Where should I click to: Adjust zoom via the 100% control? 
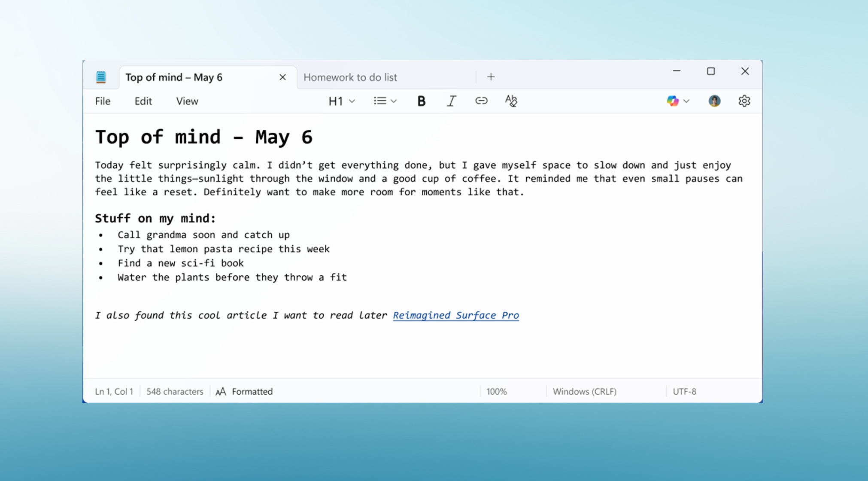pos(496,391)
